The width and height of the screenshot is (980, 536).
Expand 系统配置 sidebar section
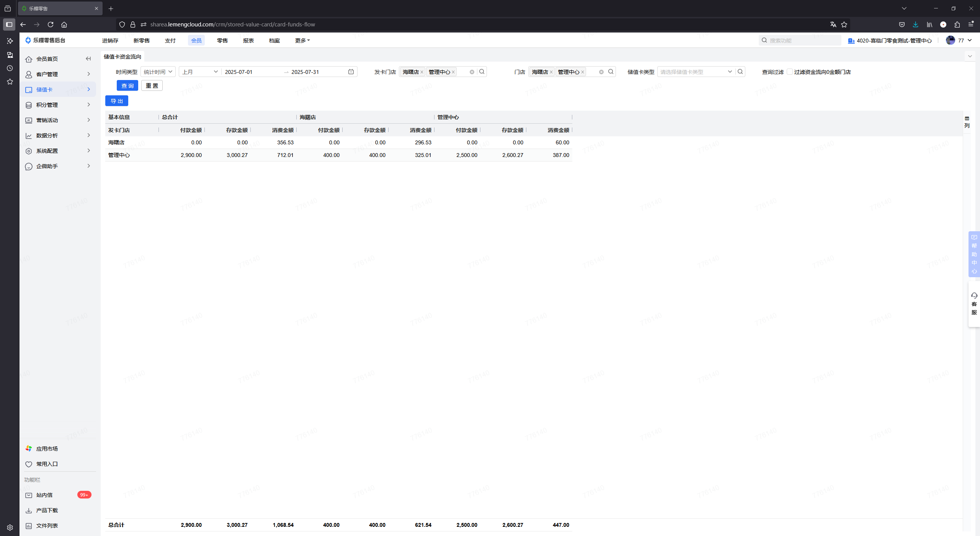coord(58,151)
